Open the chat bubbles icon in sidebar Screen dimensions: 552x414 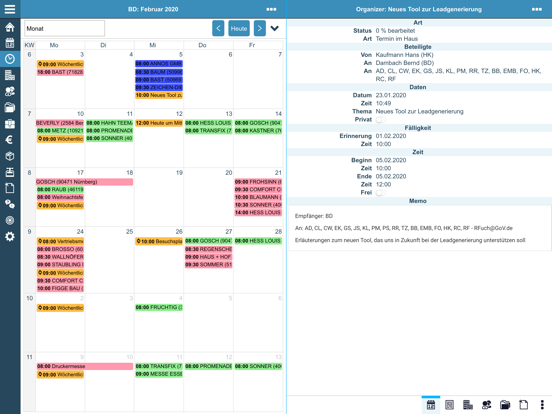tap(10, 204)
